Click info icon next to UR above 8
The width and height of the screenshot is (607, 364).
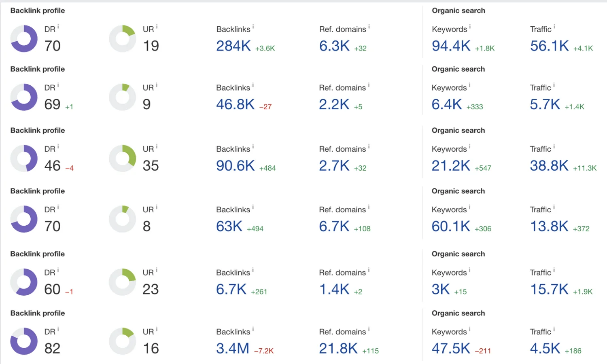pyautogui.click(x=157, y=207)
